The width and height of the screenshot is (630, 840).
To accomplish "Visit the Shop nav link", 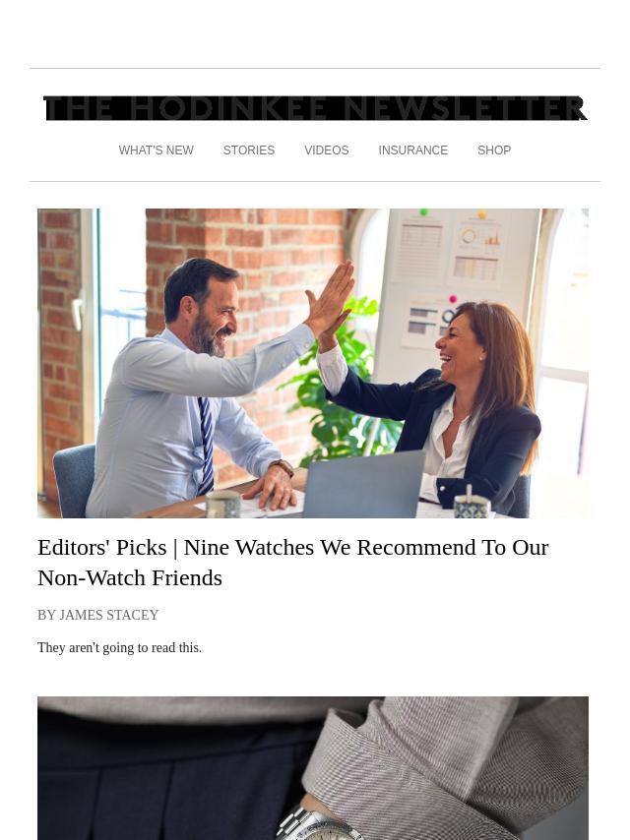I will click(494, 150).
